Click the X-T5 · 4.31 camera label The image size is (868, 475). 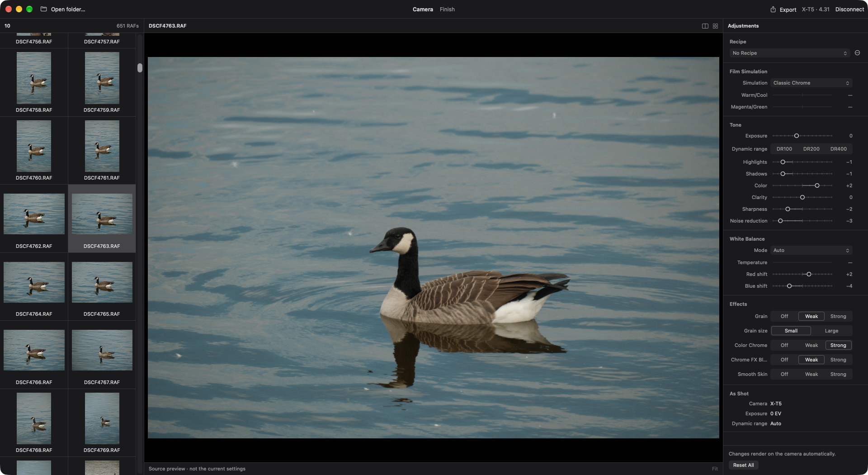pos(816,9)
